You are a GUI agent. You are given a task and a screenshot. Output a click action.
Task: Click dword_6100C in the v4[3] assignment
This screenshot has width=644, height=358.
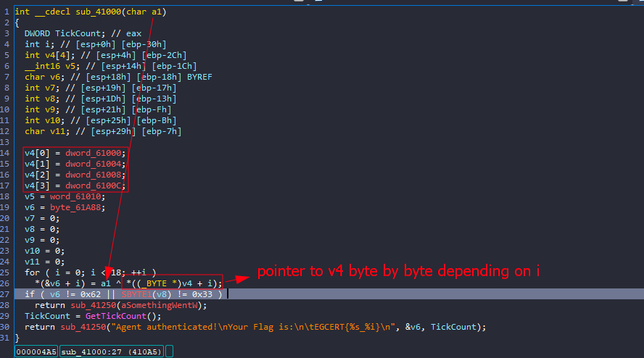pyautogui.click(x=96, y=186)
